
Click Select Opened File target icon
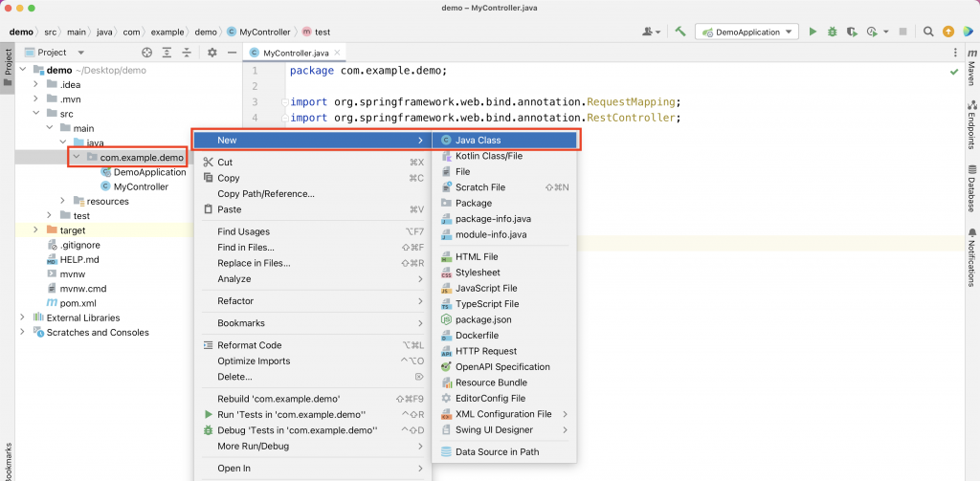click(x=146, y=53)
